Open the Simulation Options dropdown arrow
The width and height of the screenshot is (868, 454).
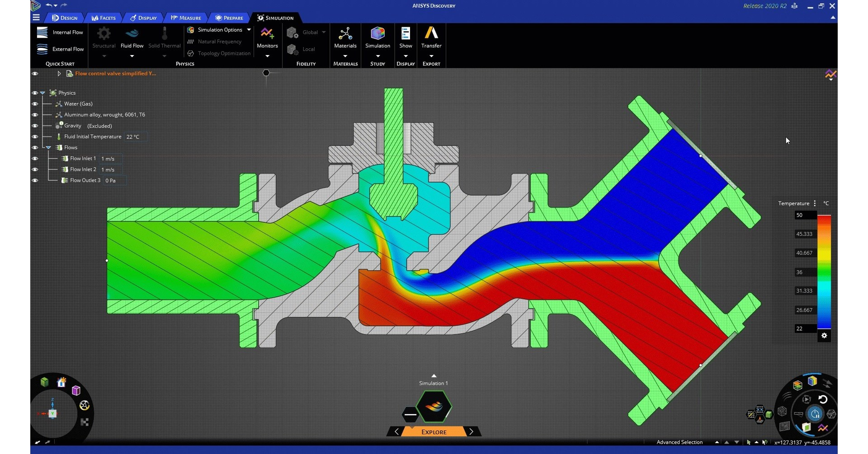[x=249, y=30]
